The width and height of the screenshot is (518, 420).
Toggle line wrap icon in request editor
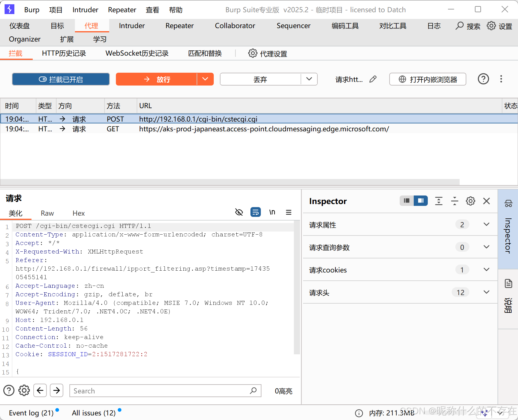coord(255,212)
